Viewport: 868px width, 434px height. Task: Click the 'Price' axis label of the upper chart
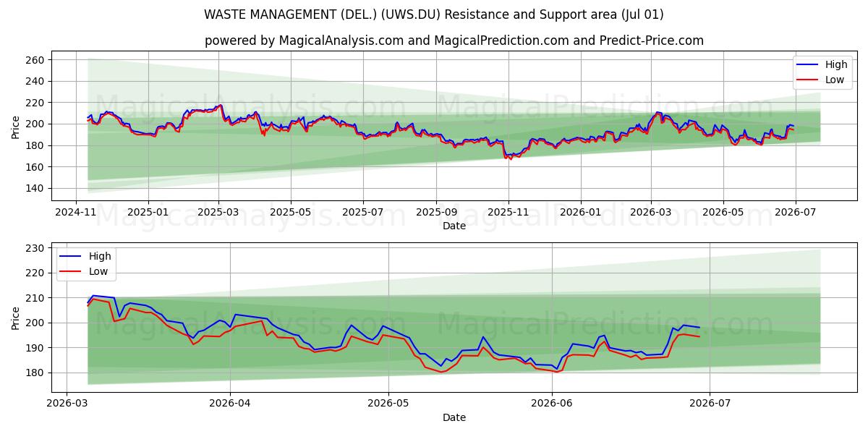click(16, 127)
